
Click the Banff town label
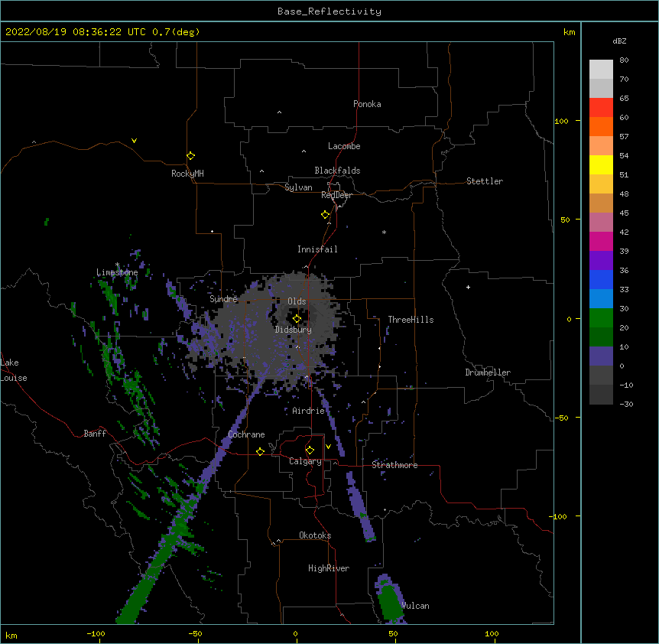95,434
